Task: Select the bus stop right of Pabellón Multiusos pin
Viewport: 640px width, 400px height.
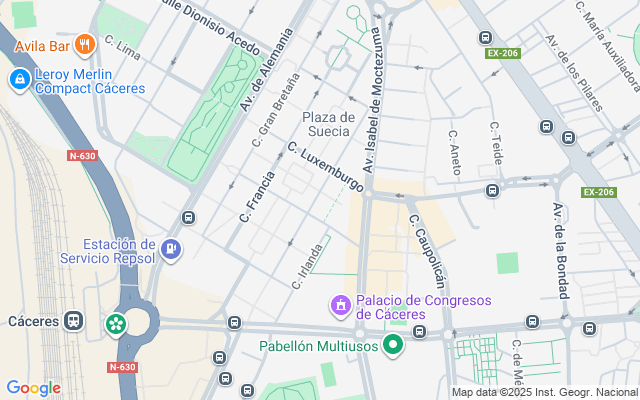Action: pos(419,331)
